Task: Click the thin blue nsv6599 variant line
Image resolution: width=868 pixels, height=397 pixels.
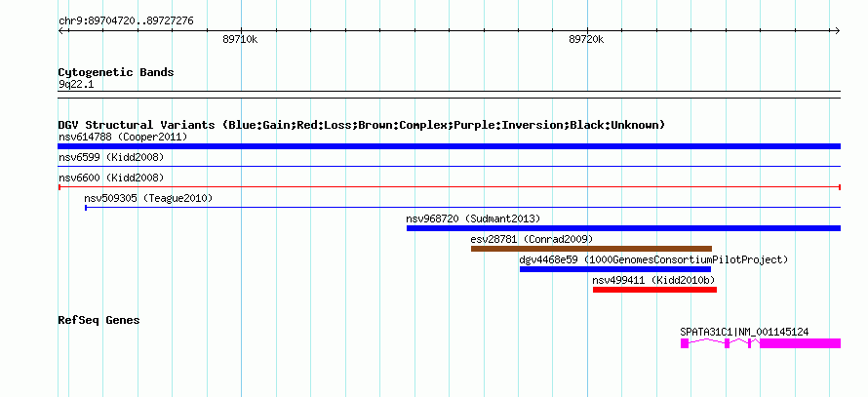Action: [449, 166]
